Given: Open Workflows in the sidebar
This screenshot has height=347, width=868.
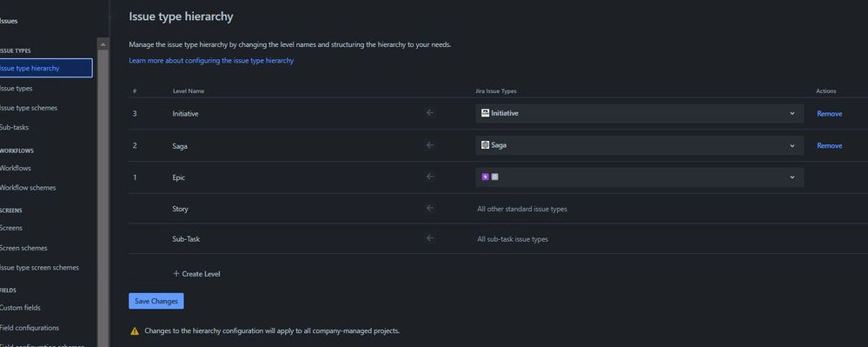Looking at the screenshot, I should click(x=16, y=168).
